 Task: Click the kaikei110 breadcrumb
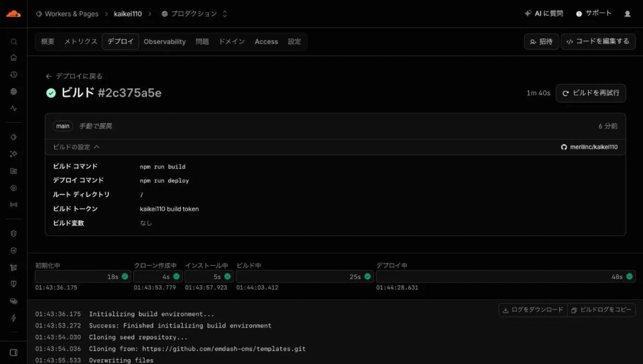coord(128,14)
